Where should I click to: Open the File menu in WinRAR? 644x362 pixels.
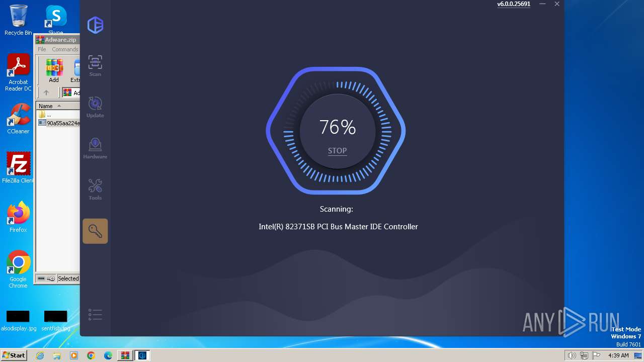[x=42, y=49]
